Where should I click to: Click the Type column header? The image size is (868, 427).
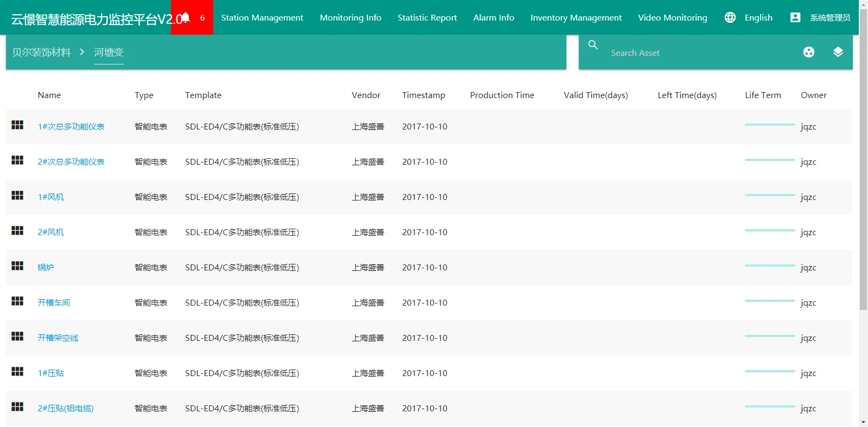pyautogui.click(x=144, y=95)
